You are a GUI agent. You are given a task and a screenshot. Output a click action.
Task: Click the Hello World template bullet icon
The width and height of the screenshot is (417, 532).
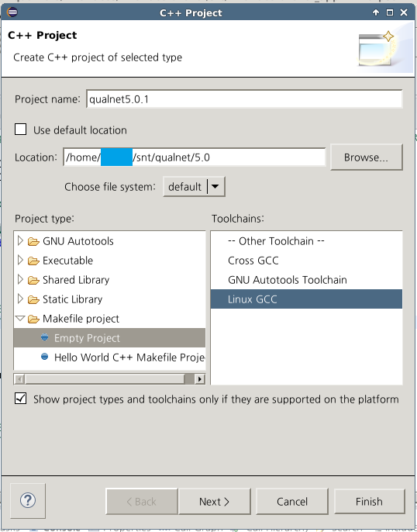pos(44,357)
